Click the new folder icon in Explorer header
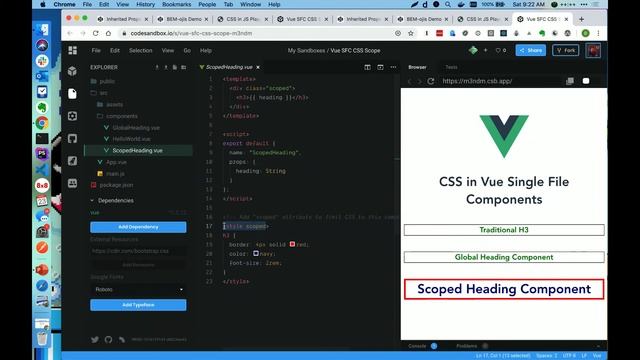 click(x=184, y=67)
